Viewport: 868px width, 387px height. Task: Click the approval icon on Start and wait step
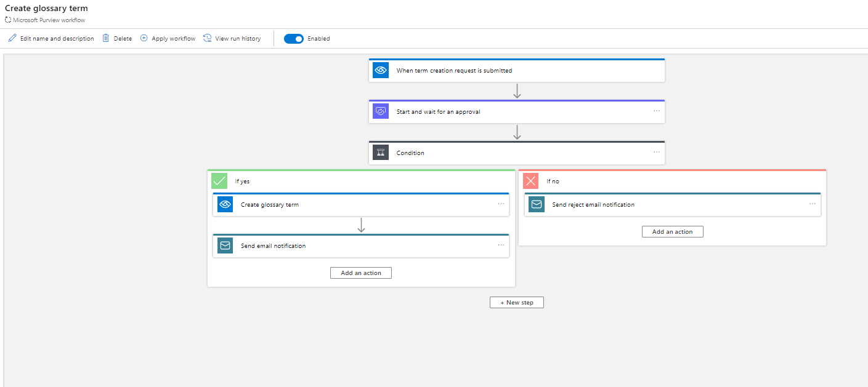pyautogui.click(x=381, y=111)
